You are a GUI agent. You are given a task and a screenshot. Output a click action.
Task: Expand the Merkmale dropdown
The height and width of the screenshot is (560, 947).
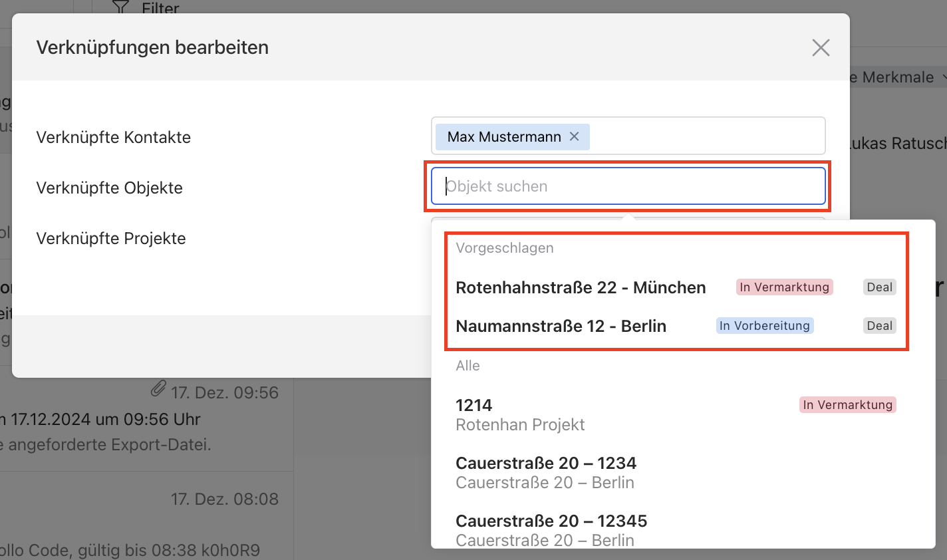point(942,78)
